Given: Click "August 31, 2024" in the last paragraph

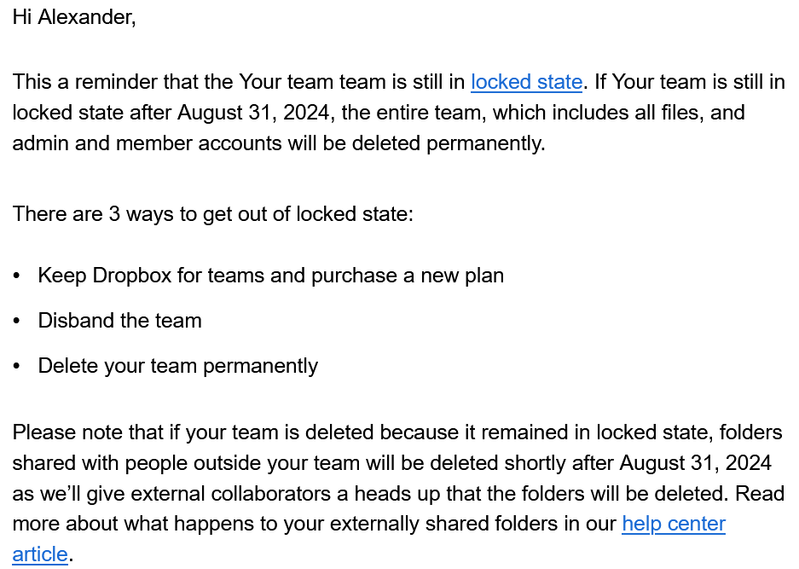Looking at the screenshot, I should point(695,463).
